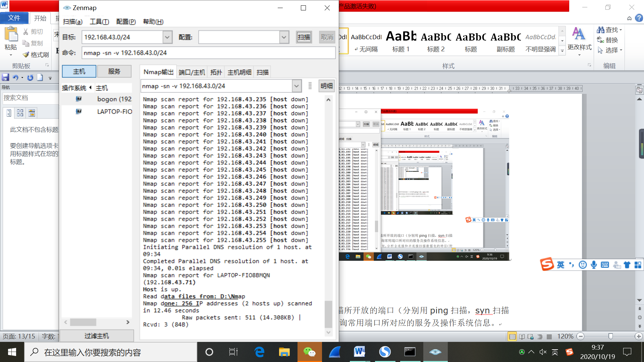Image resolution: width=644 pixels, height=362 pixels.
Task: Click the Find binoculars icon
Action: coord(600,30)
